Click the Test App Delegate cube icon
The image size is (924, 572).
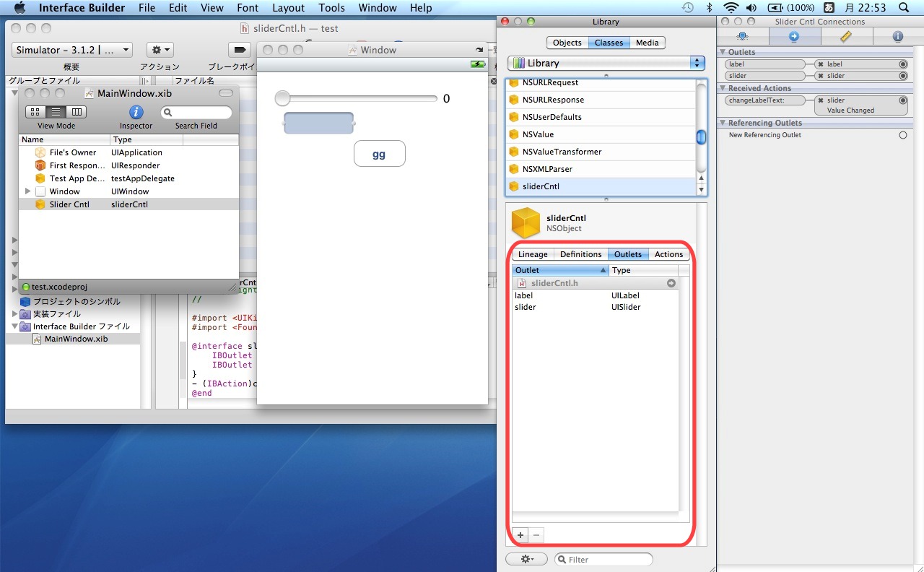40,178
